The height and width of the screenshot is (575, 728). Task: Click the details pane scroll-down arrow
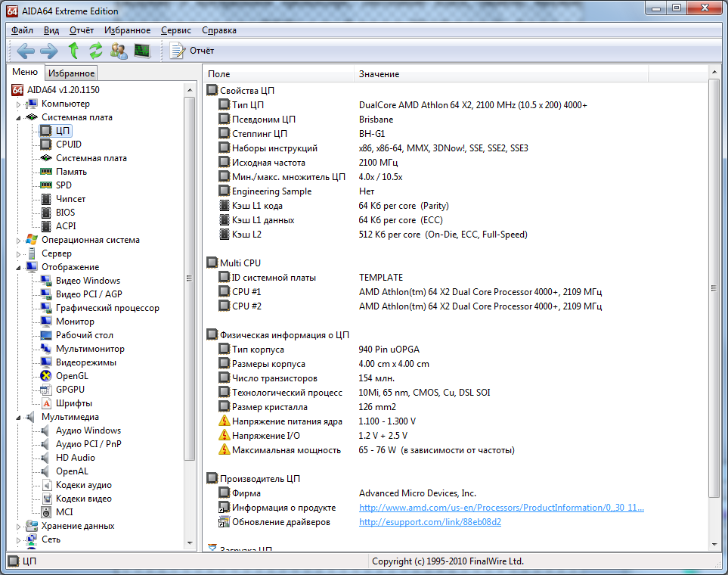pyautogui.click(x=714, y=544)
